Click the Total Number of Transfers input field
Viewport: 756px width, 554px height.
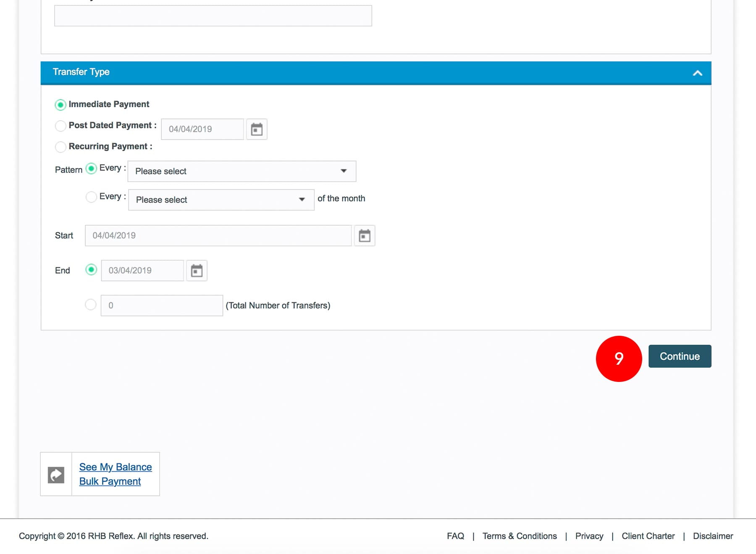pyautogui.click(x=162, y=306)
